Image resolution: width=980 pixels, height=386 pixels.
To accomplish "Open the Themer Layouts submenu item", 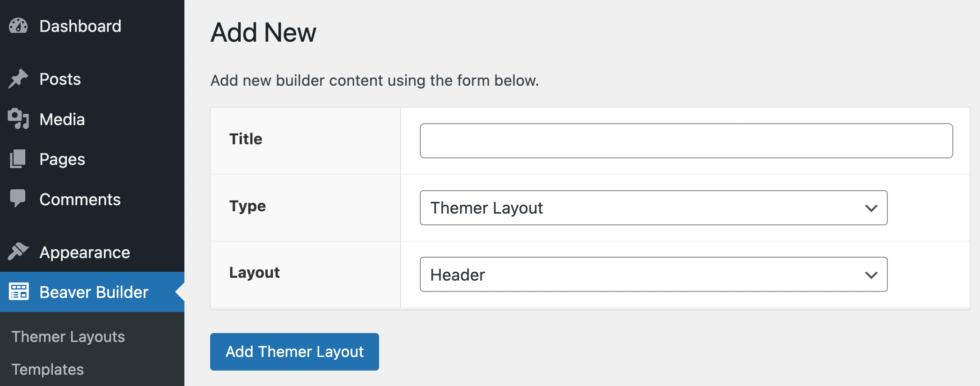I will click(68, 337).
